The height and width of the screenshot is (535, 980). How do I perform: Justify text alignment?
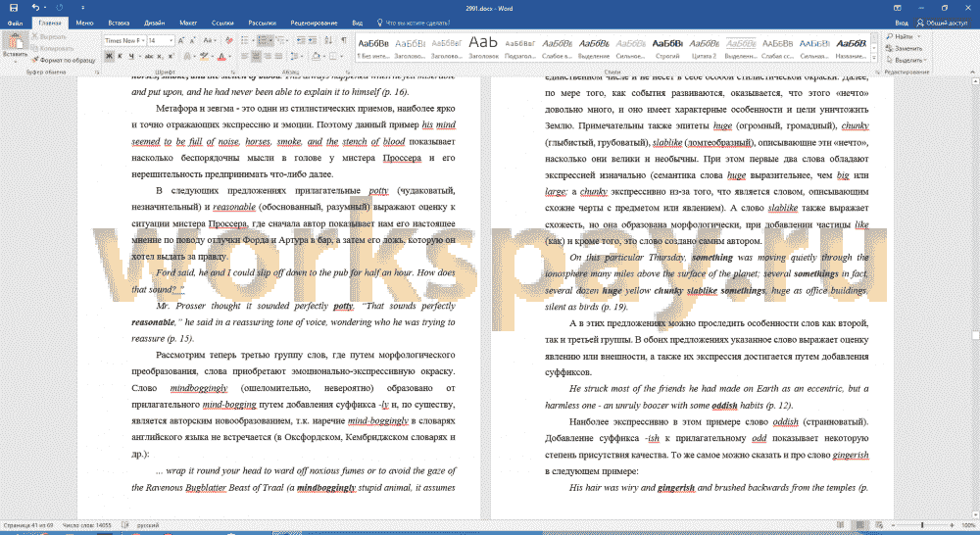278,56
